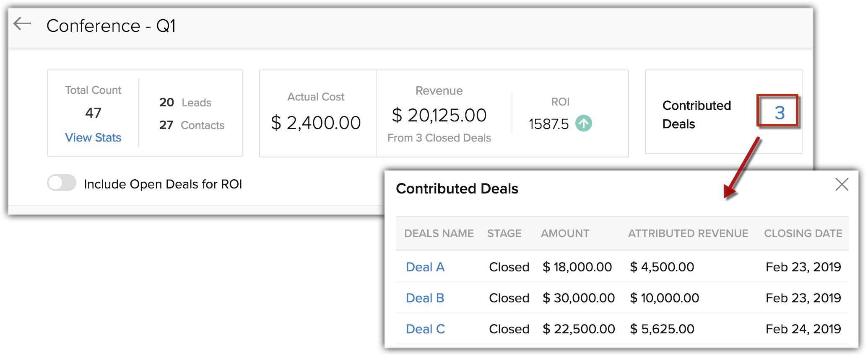The width and height of the screenshot is (868, 361).
Task: Click the Actual Cost value $ 2,400.00
Action: tap(316, 123)
